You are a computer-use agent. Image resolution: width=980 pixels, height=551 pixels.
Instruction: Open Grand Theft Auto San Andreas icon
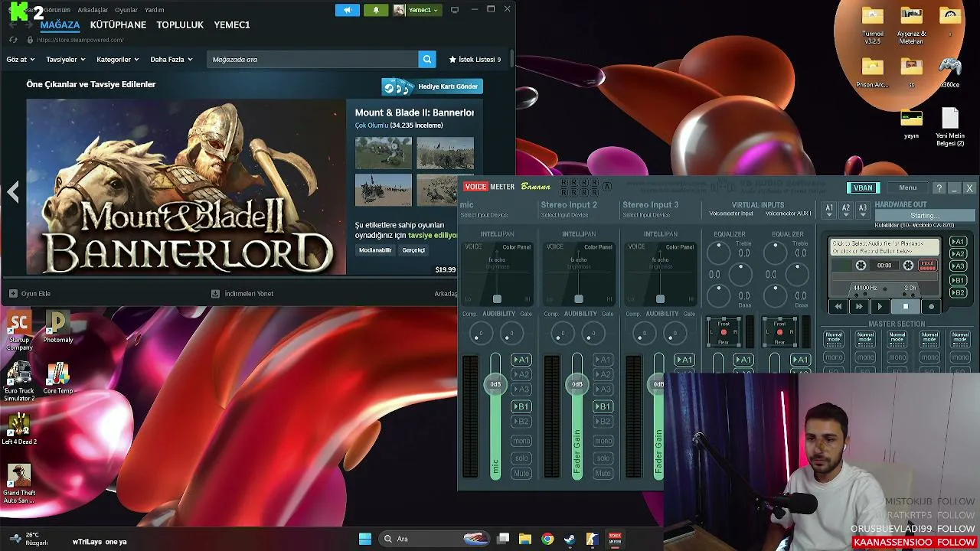click(19, 484)
